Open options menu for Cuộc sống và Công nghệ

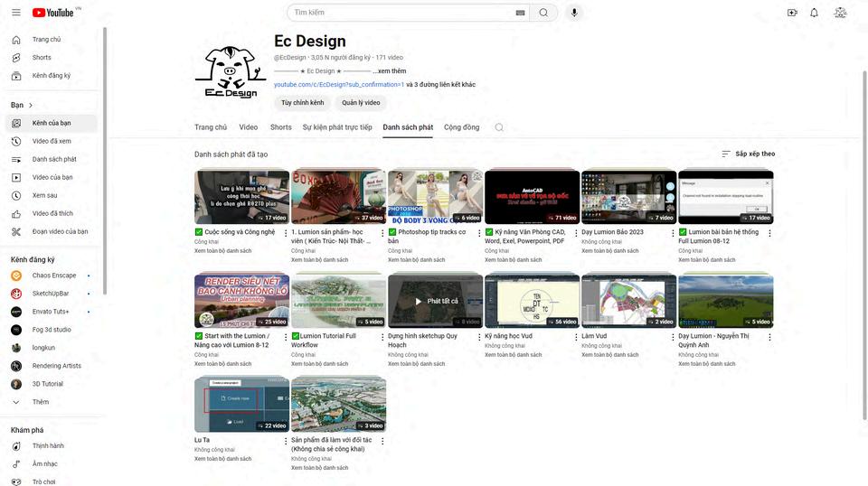point(286,233)
